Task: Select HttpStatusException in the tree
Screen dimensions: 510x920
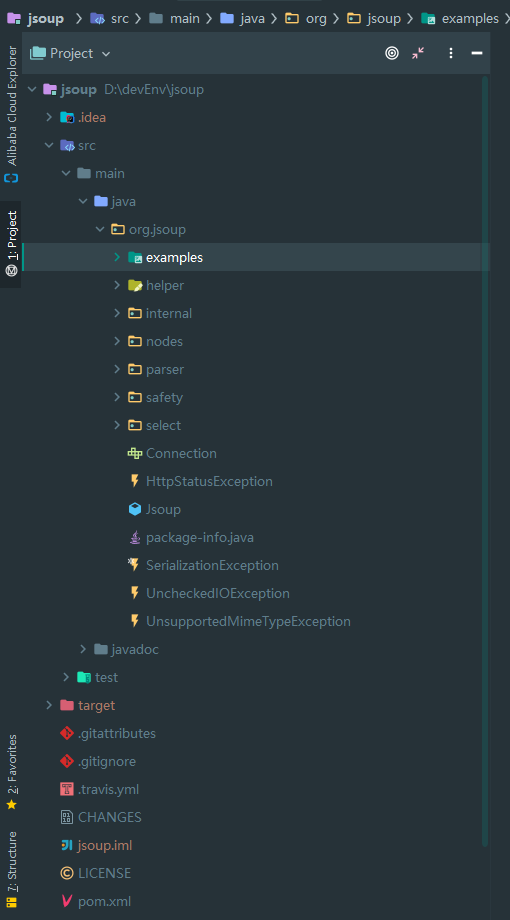Action: 209,481
